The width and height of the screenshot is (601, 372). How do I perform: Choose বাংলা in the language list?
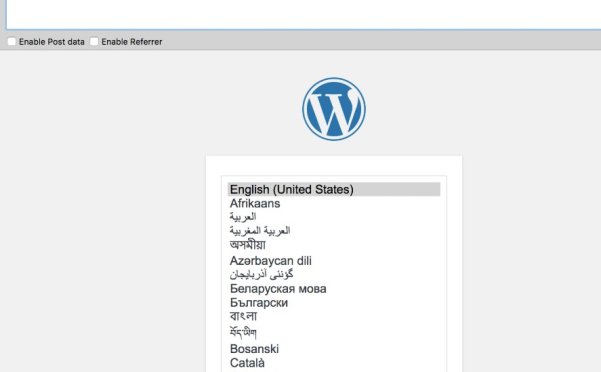(x=334, y=317)
